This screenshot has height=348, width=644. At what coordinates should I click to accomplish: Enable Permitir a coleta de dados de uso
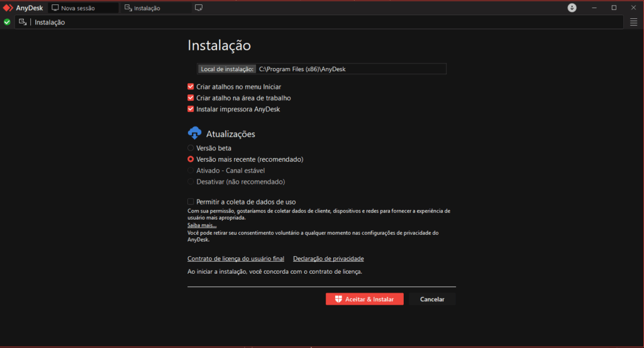click(191, 202)
